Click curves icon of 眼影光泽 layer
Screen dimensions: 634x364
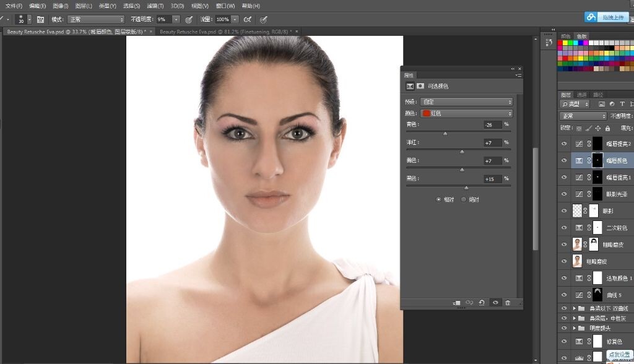pos(579,194)
